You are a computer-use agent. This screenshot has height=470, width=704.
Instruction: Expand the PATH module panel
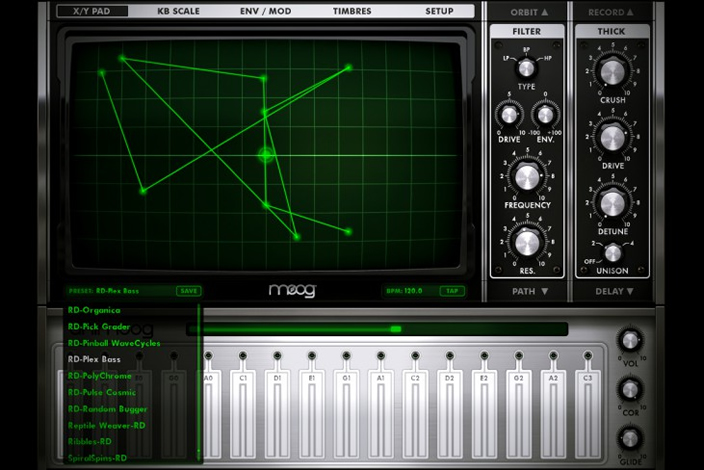tap(530, 291)
